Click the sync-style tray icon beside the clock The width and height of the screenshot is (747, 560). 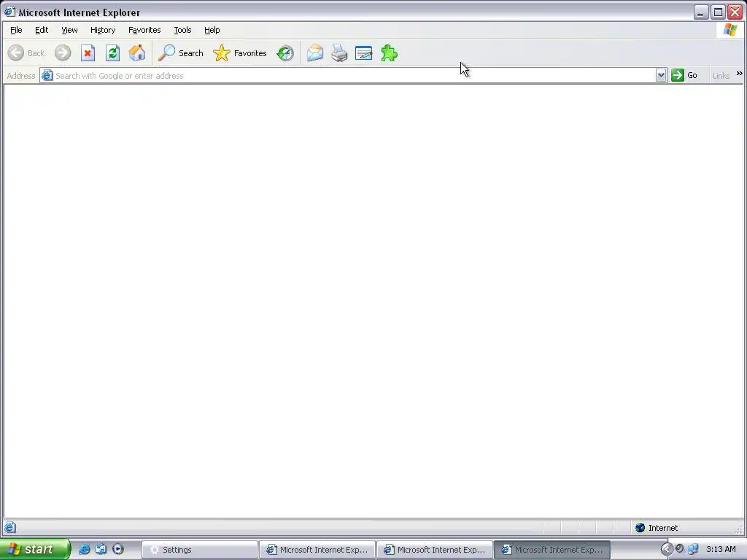680,548
